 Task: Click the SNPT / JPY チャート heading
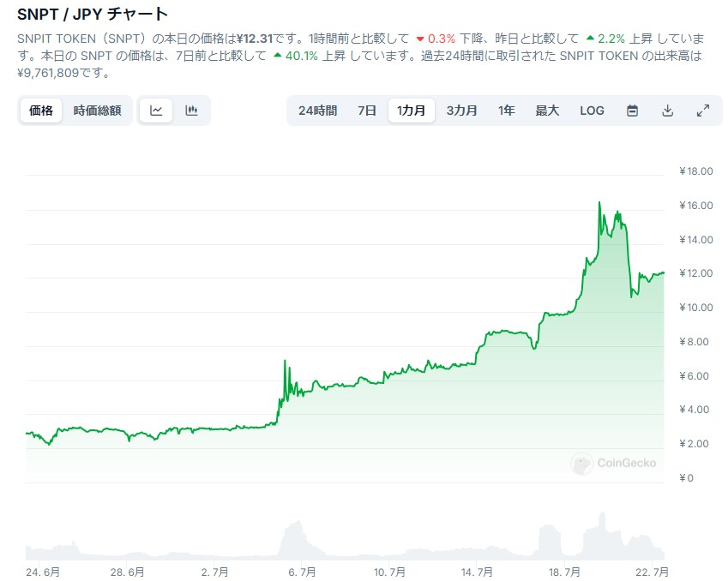coord(93,15)
